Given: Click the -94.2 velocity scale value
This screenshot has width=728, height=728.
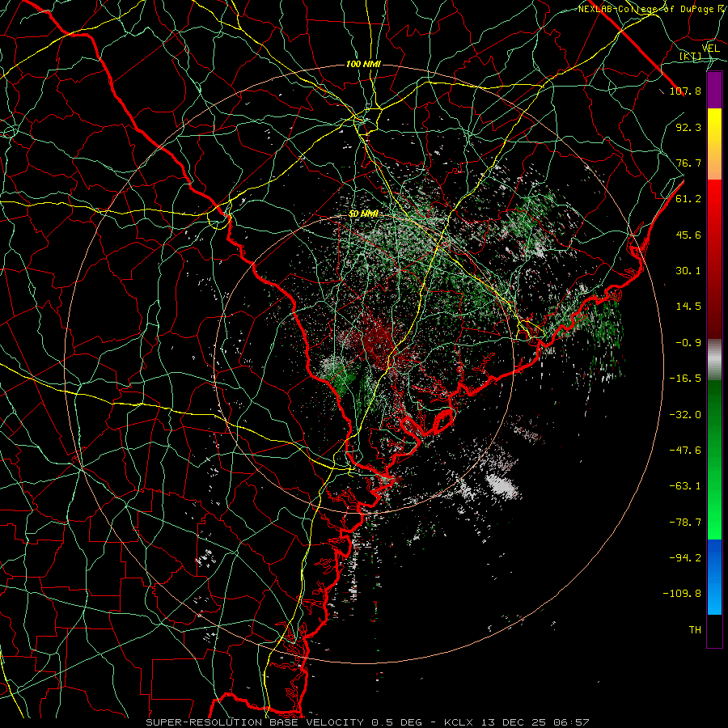Looking at the screenshot, I should pyautogui.click(x=685, y=558).
